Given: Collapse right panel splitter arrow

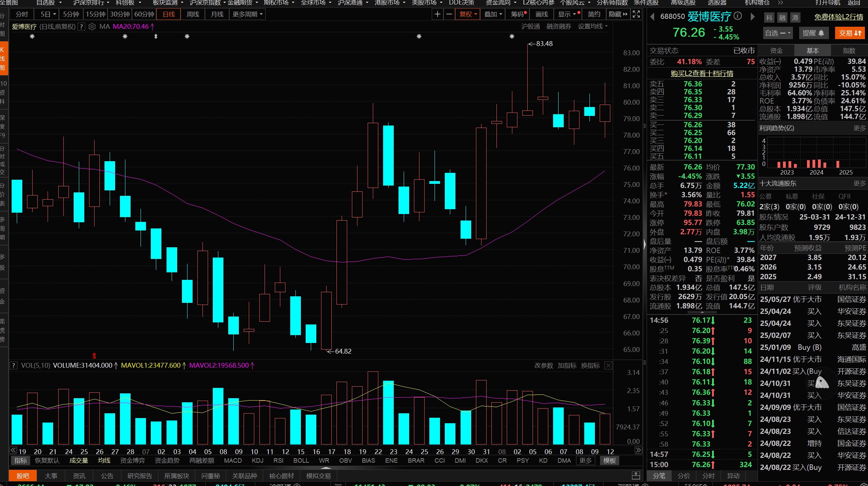Looking at the screenshot, I should 645,244.
